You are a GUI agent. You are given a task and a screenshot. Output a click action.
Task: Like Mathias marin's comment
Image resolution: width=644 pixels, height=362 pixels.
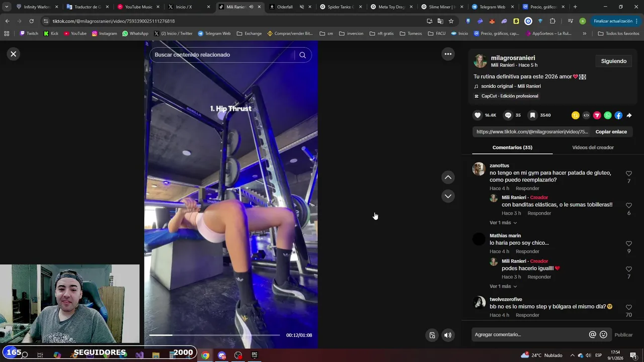pos(629,244)
